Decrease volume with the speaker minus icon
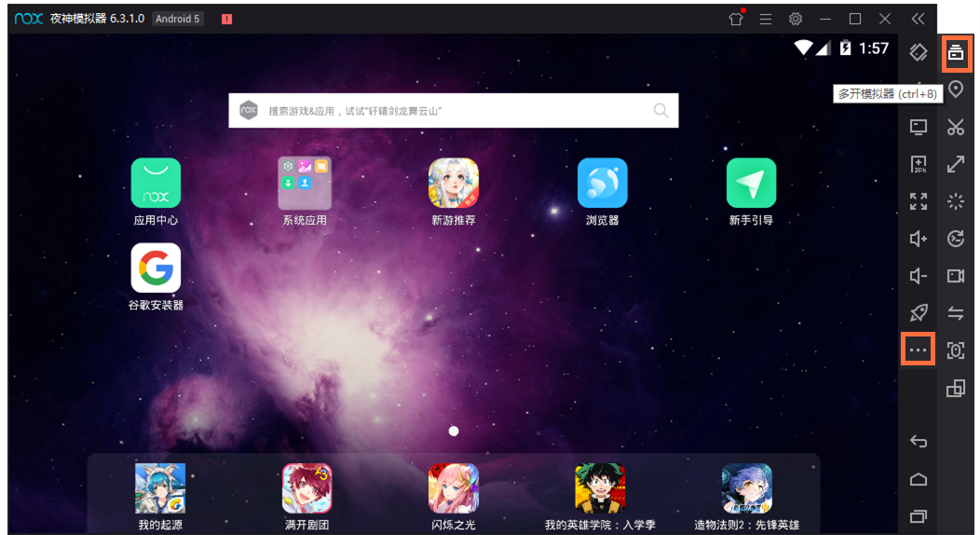The width and height of the screenshot is (980, 535). [x=919, y=276]
